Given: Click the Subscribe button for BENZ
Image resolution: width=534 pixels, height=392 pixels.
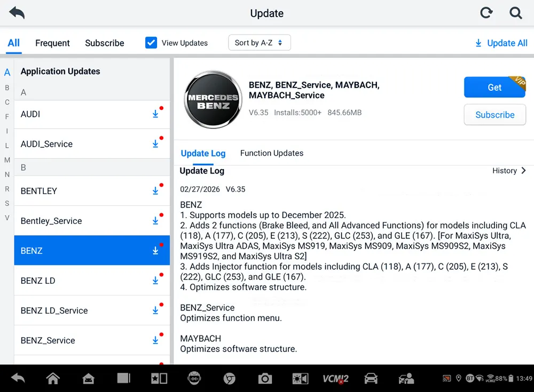Looking at the screenshot, I should [495, 115].
